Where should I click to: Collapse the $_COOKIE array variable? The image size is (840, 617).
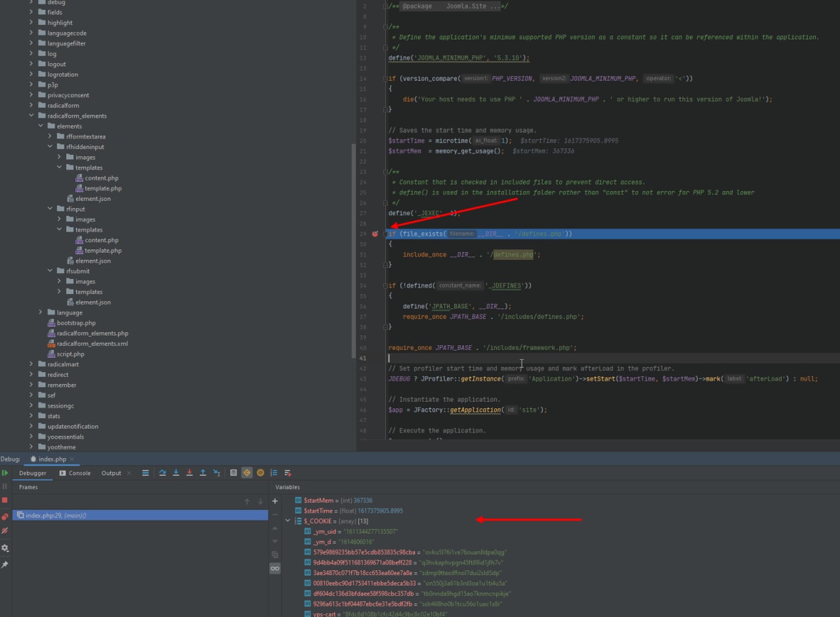point(287,521)
